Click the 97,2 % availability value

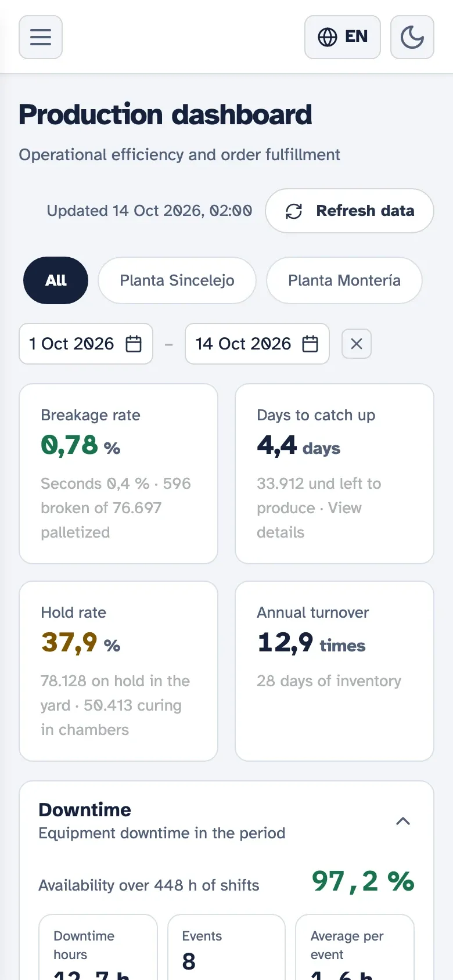pyautogui.click(x=363, y=881)
